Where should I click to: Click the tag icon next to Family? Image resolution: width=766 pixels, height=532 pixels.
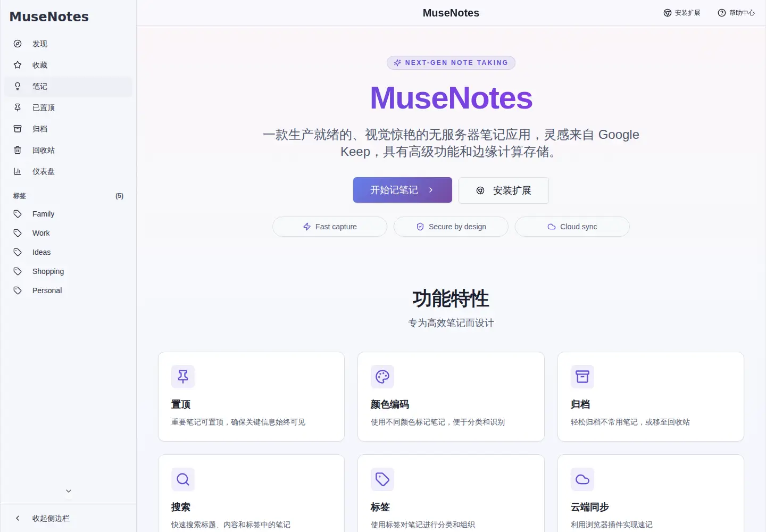click(18, 214)
